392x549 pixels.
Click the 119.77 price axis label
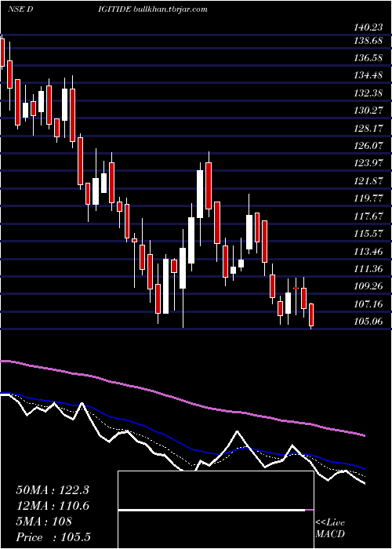(x=368, y=198)
